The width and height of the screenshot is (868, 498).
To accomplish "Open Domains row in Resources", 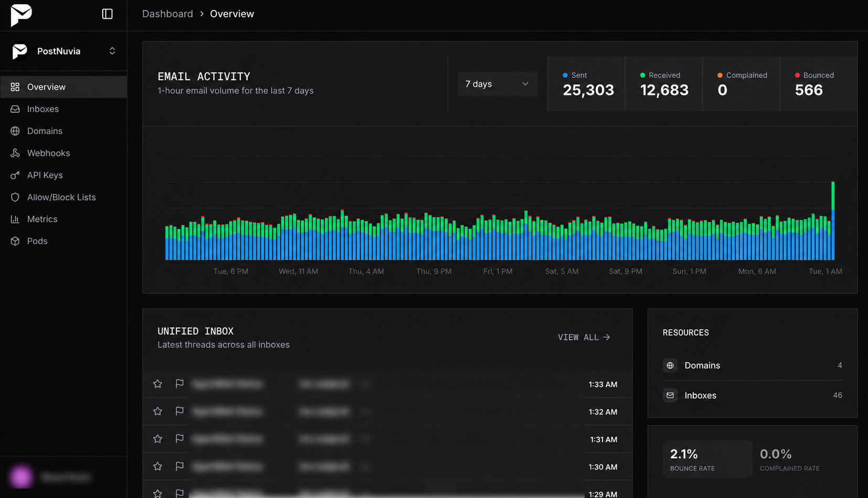I will (752, 365).
